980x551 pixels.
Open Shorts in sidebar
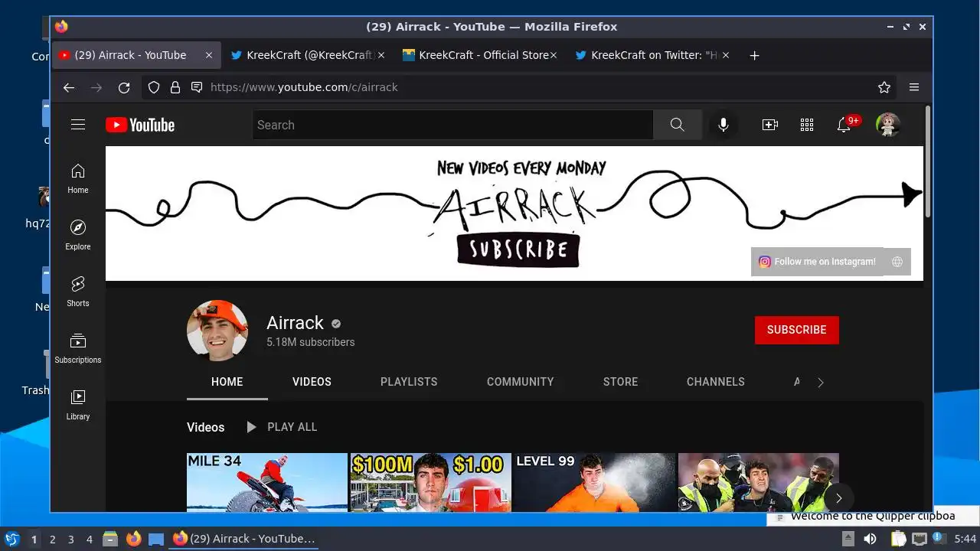[x=78, y=292]
